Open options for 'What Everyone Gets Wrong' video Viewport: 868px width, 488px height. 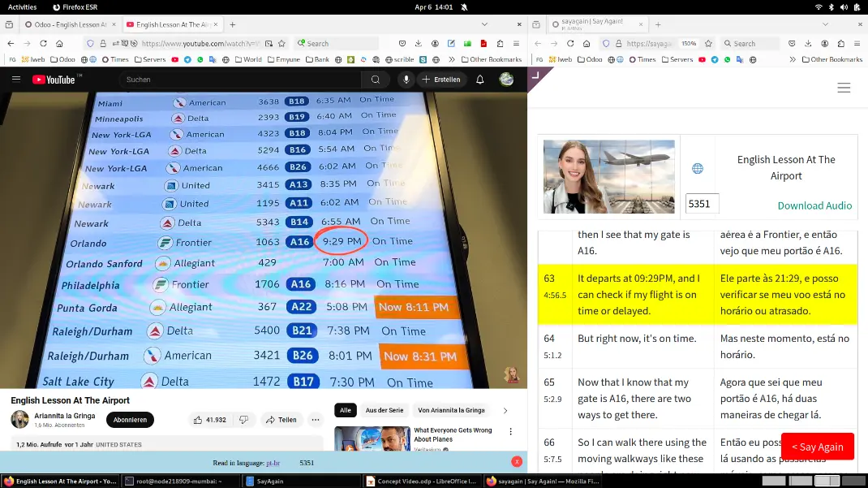coord(510,431)
